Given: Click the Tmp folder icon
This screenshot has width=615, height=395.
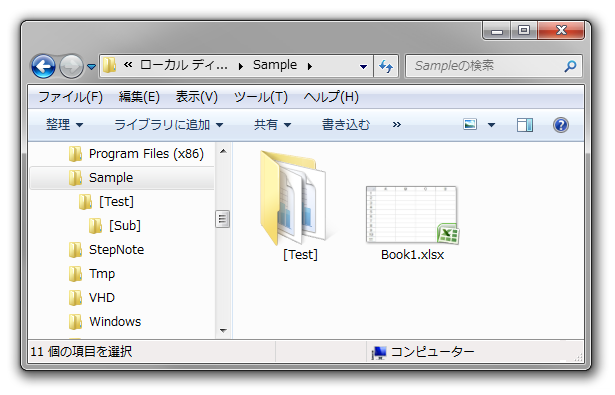Looking at the screenshot, I should coord(75,274).
